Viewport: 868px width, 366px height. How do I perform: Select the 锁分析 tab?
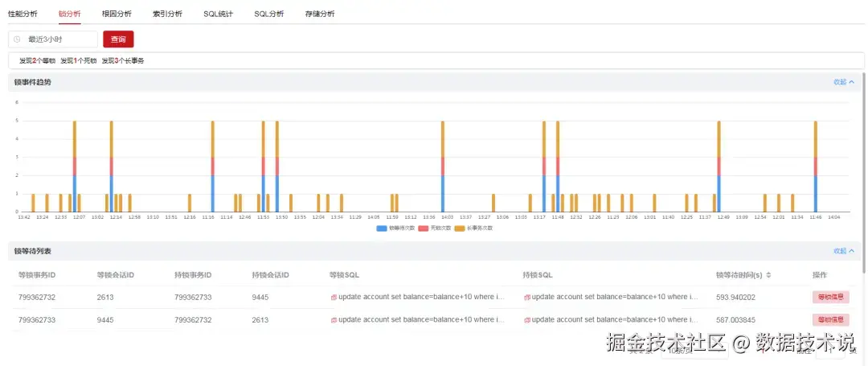70,14
